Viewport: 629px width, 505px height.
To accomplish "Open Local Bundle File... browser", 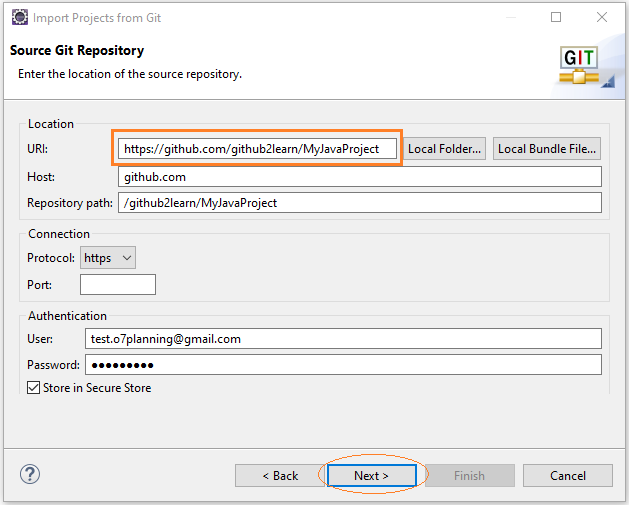I will tap(547, 149).
